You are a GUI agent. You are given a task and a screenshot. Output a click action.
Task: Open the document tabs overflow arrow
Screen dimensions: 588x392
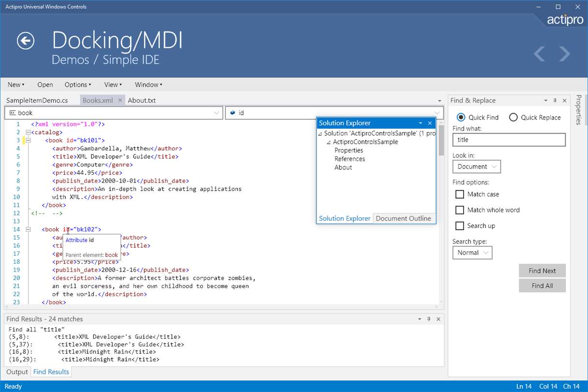(439, 101)
